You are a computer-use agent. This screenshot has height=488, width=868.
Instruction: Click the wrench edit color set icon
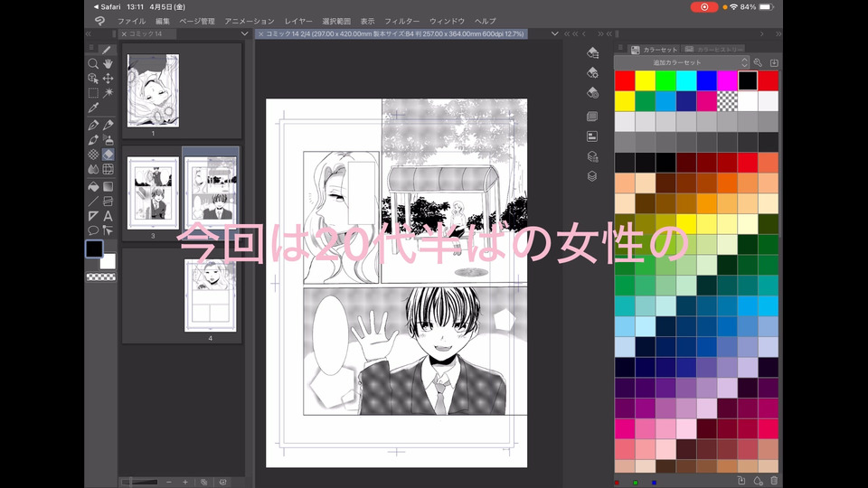tap(758, 62)
